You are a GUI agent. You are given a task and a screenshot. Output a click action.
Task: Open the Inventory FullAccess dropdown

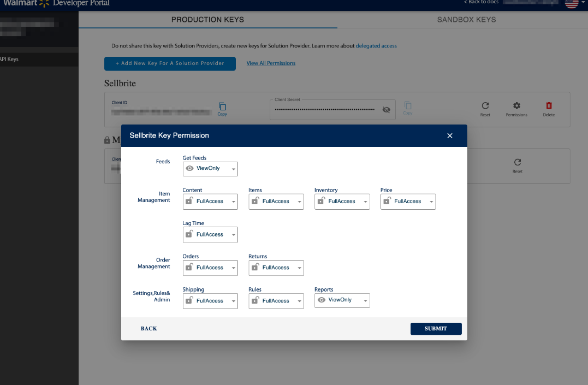click(x=342, y=202)
